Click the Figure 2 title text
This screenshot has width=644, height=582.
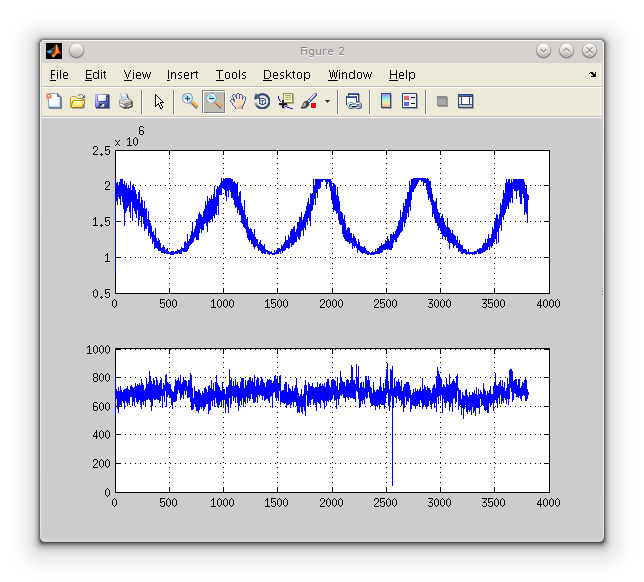[322, 51]
